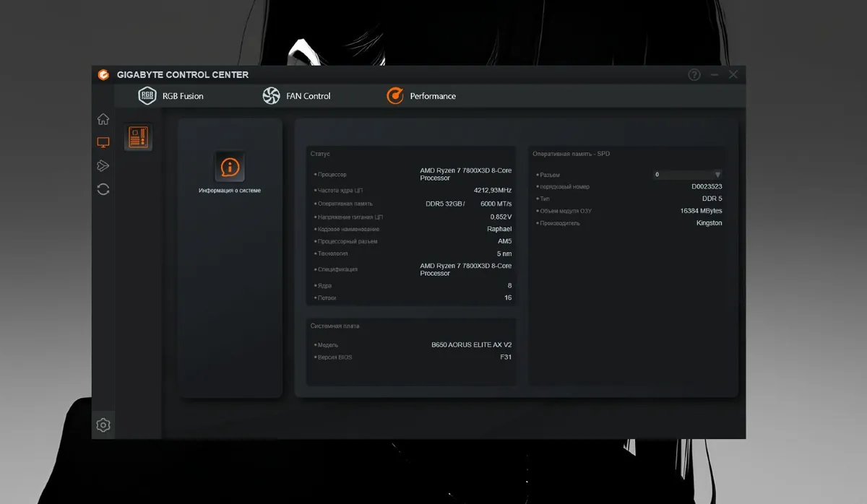Click the RGB Fusion chip icon
This screenshot has height=504, width=867.
pos(147,95)
